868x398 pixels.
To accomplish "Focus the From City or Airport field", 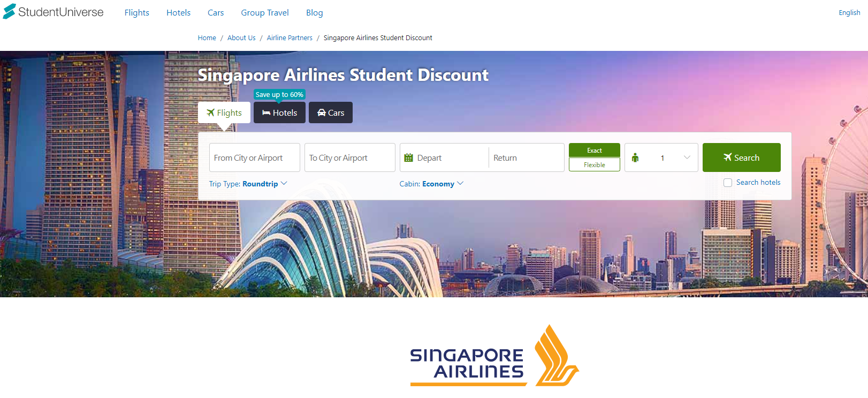I will click(255, 157).
